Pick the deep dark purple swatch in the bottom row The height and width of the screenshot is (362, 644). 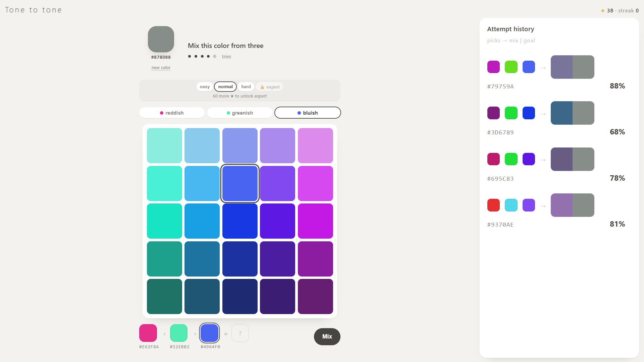[x=277, y=296]
